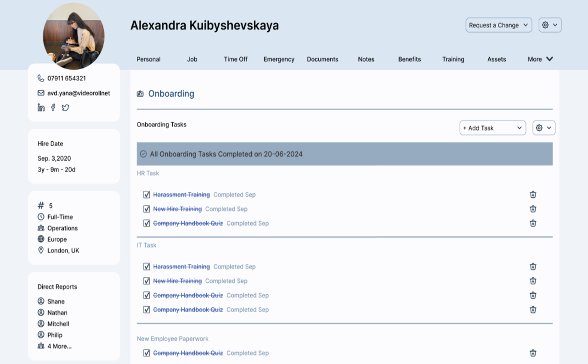
Task: Open the LinkedIn profile icon
Action: tap(41, 107)
